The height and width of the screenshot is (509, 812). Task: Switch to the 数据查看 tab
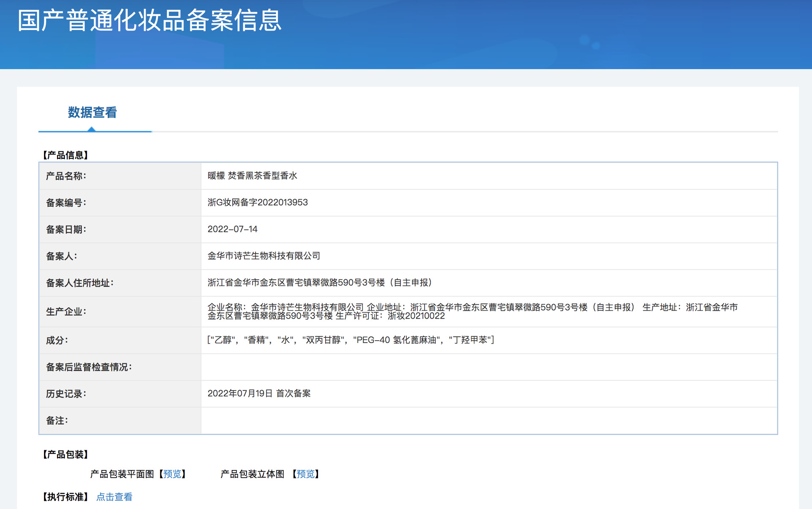[x=92, y=113]
